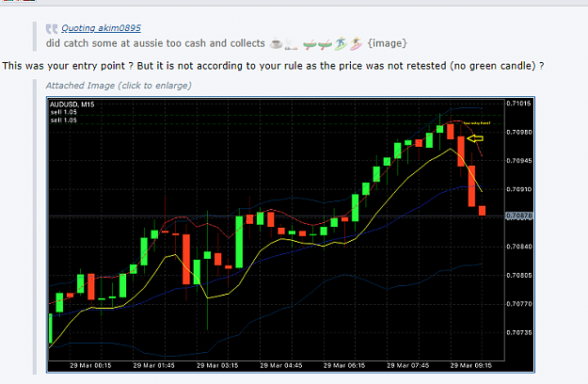Click the quote marks icon beside Quoting akim0895
Viewport: 588px width, 384px height.
(x=52, y=28)
